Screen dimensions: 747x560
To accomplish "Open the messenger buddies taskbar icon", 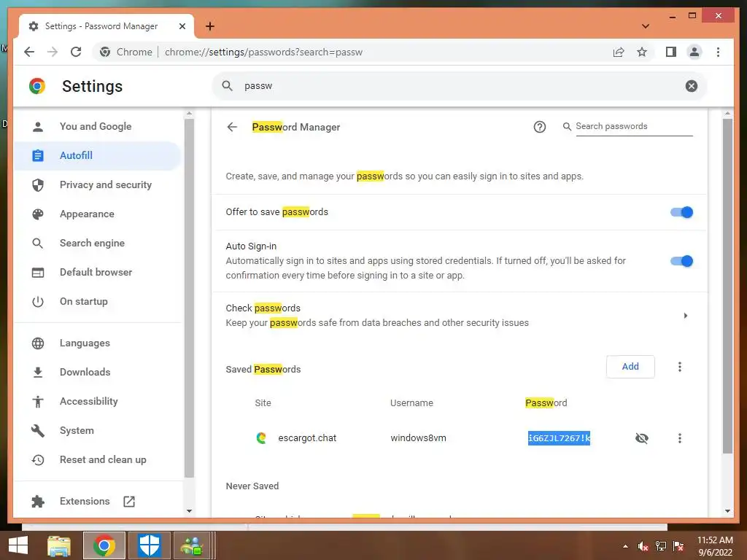I will coord(192,545).
